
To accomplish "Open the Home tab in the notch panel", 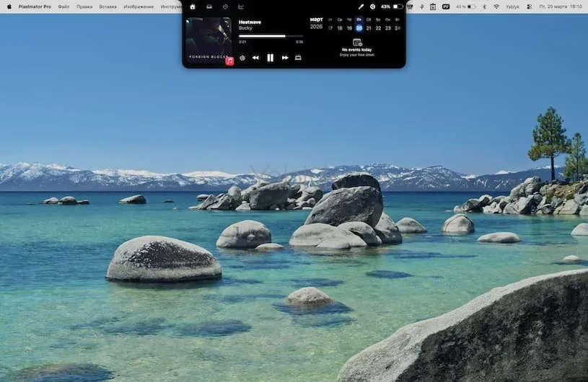I will click(x=193, y=6).
